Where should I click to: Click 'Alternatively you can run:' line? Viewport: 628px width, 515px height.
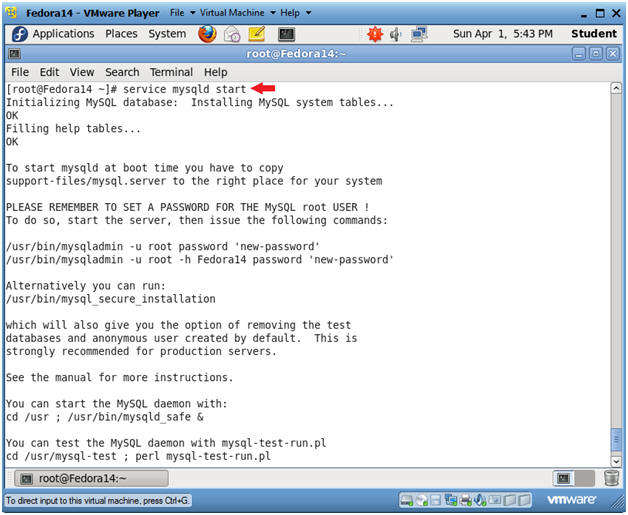pyautogui.click(x=86, y=286)
